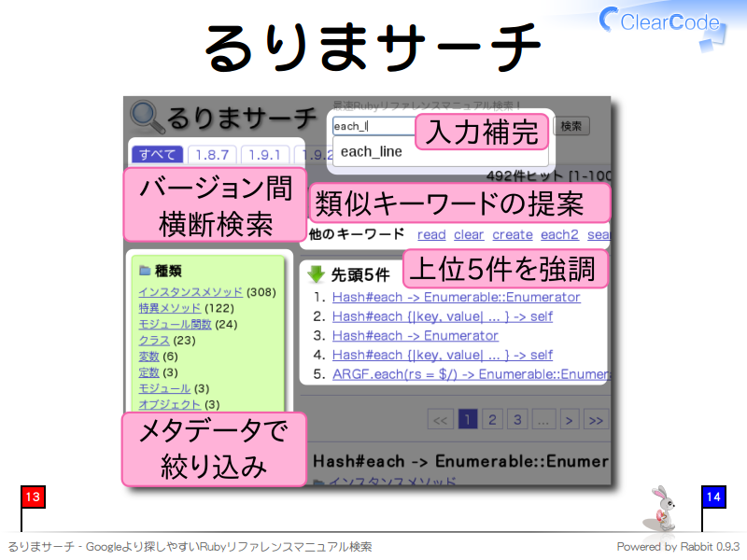Go to pagination page 2

492,419
